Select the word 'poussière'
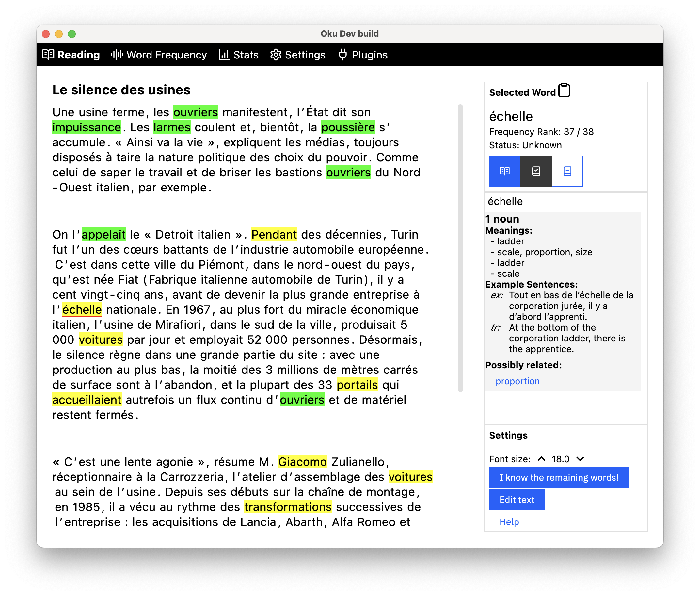The height and width of the screenshot is (596, 700). pos(348,127)
